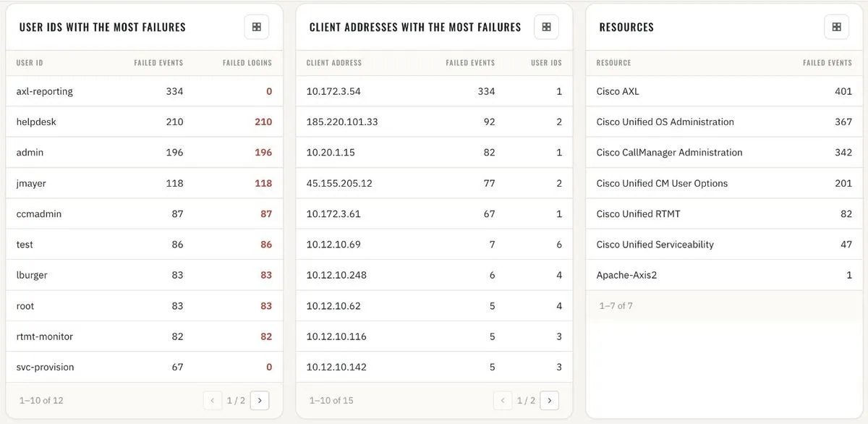Select Cisco Unified Serviceability resource
868x424 pixels.
(x=655, y=245)
